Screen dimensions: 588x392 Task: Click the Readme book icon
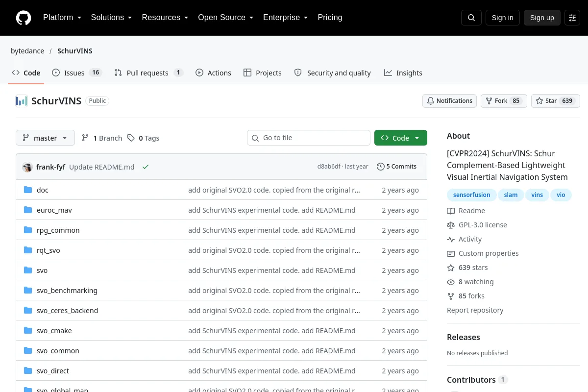[451, 211]
